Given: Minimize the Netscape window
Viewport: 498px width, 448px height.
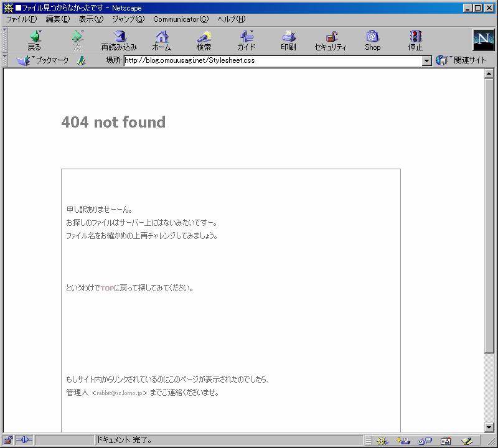Looking at the screenshot, I should tap(467, 8).
